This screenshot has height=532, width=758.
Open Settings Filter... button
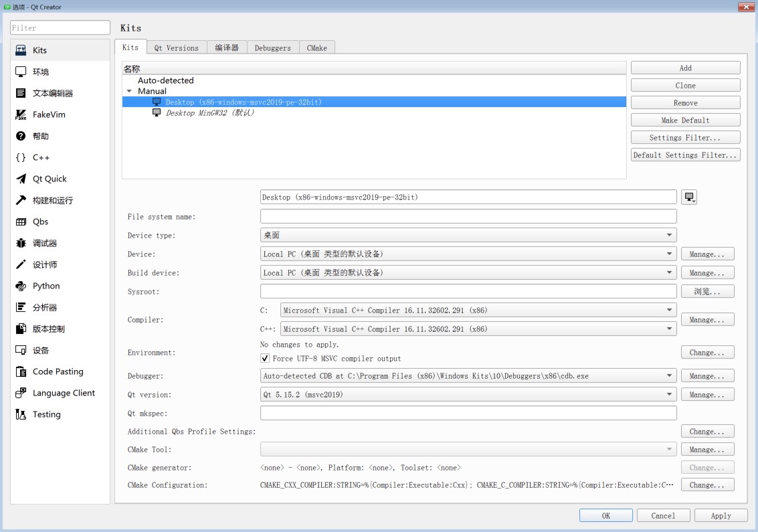click(686, 138)
